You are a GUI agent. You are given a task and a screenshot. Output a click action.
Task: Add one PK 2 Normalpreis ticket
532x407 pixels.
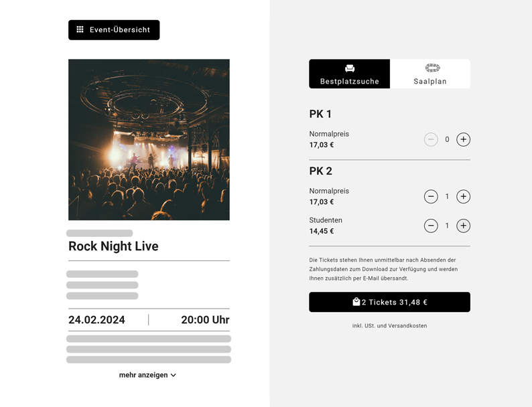tap(463, 197)
